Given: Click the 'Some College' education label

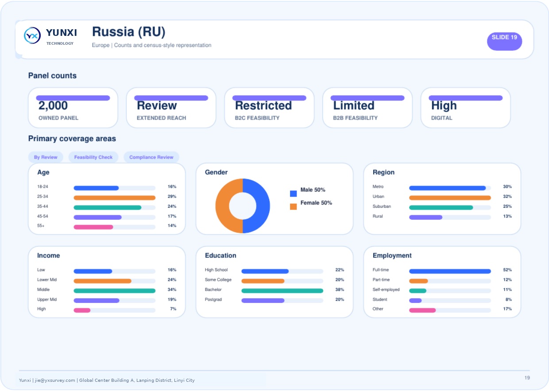Looking at the screenshot, I should (218, 280).
